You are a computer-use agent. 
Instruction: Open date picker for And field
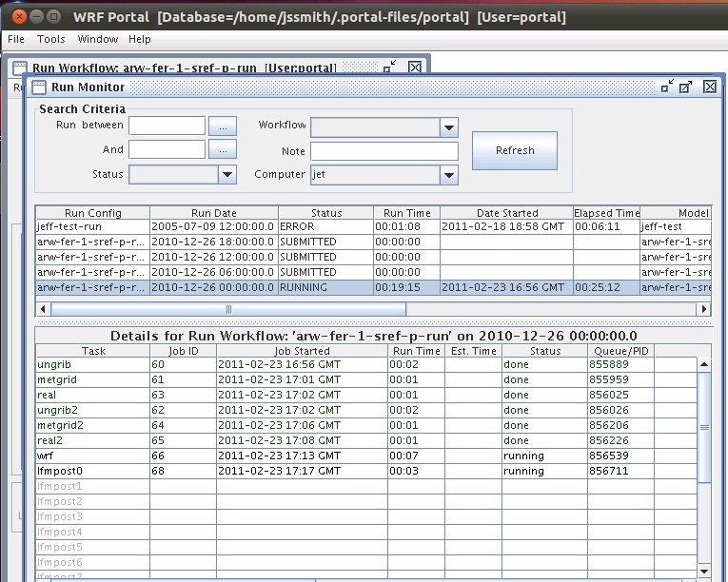coord(222,149)
